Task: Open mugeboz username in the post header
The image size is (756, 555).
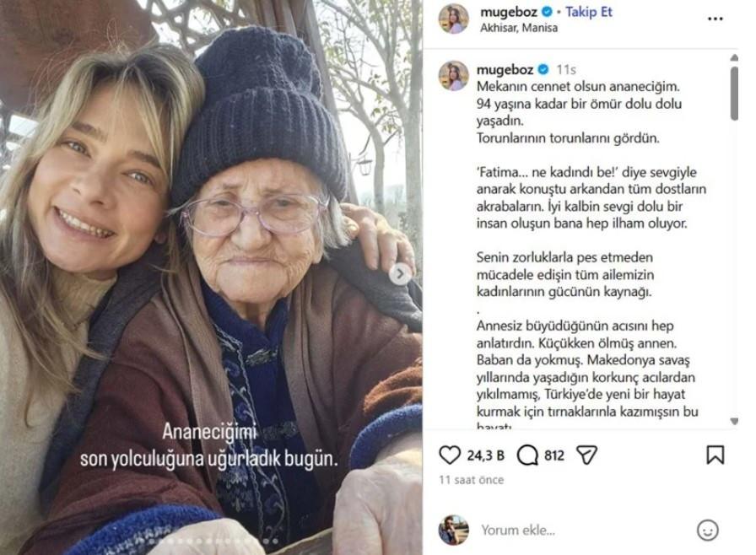Action: 509,12
